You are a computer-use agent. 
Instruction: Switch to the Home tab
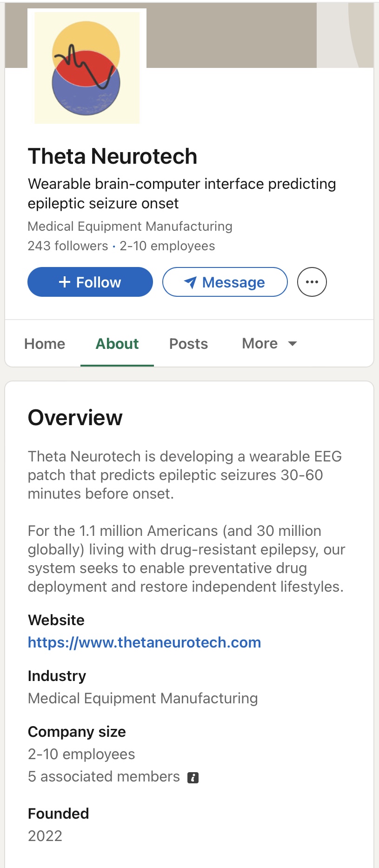pyautogui.click(x=45, y=344)
